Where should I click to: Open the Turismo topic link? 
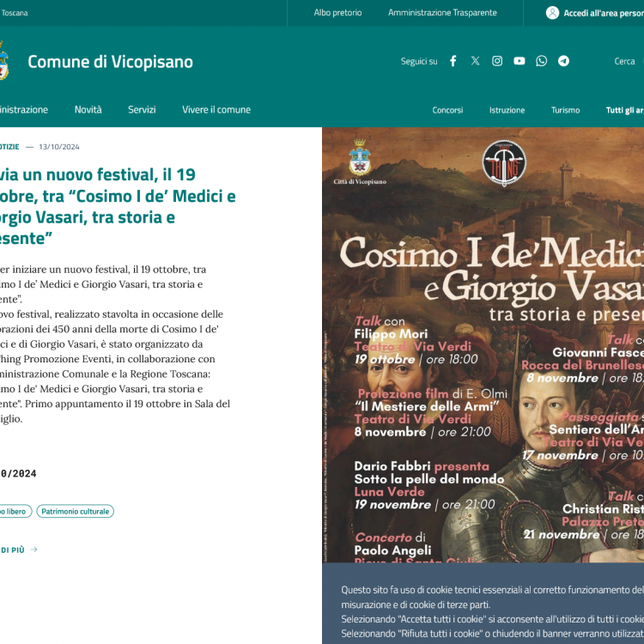pos(565,110)
